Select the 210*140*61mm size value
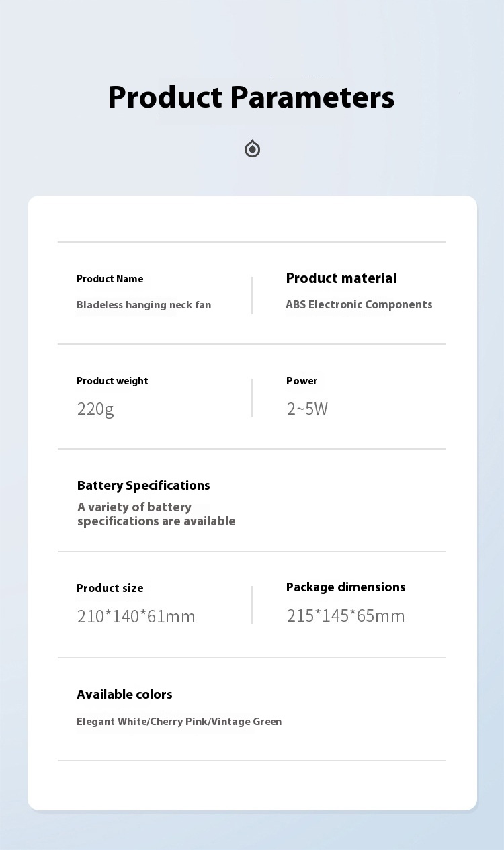 pos(136,616)
